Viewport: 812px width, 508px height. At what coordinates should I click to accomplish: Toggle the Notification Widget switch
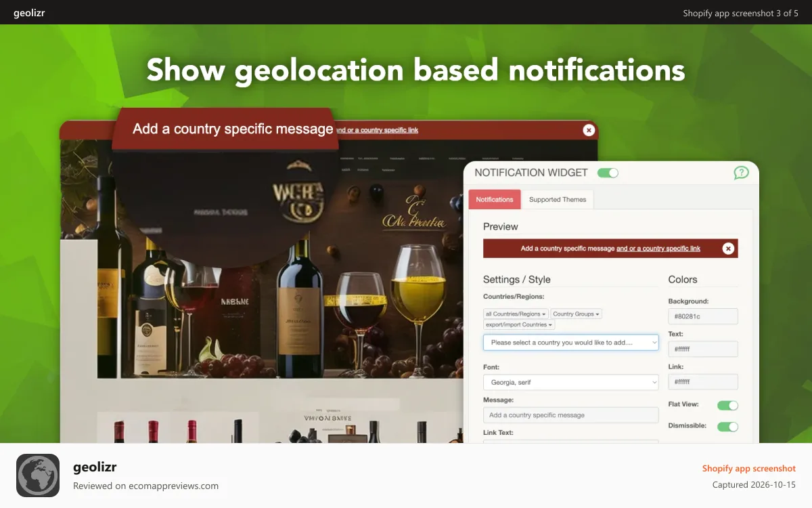pos(608,173)
